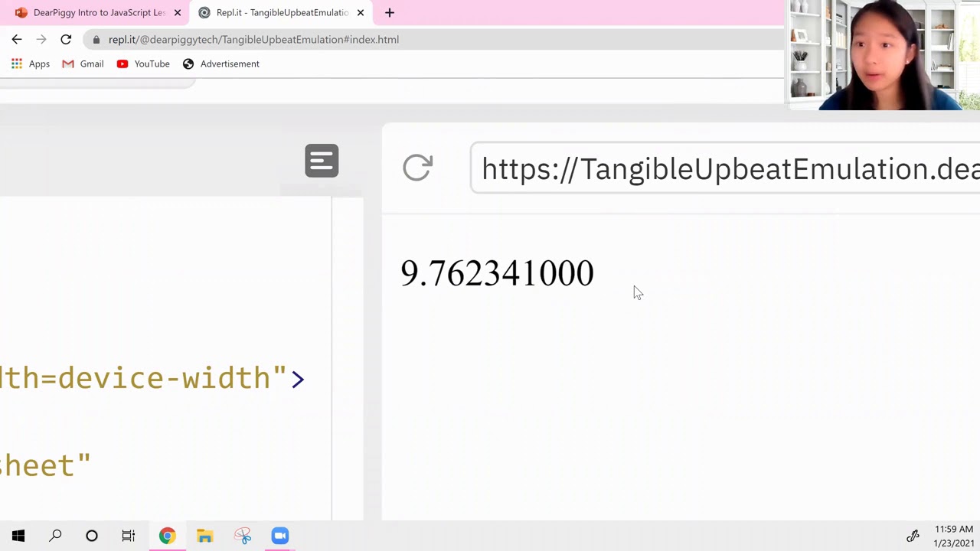This screenshot has height=551, width=980.
Task: Click the browser forward arrow
Action: (x=41, y=39)
